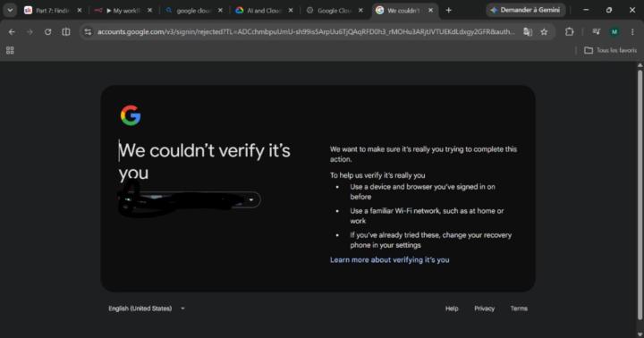644x338 pixels.
Task: View site information icon in address bar
Action: coord(88,31)
